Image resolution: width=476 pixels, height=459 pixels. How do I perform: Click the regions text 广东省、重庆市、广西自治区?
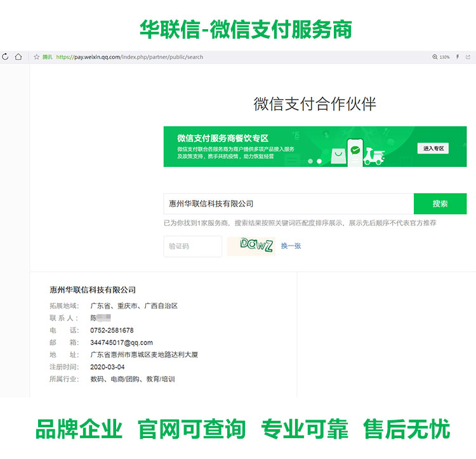[134, 306]
